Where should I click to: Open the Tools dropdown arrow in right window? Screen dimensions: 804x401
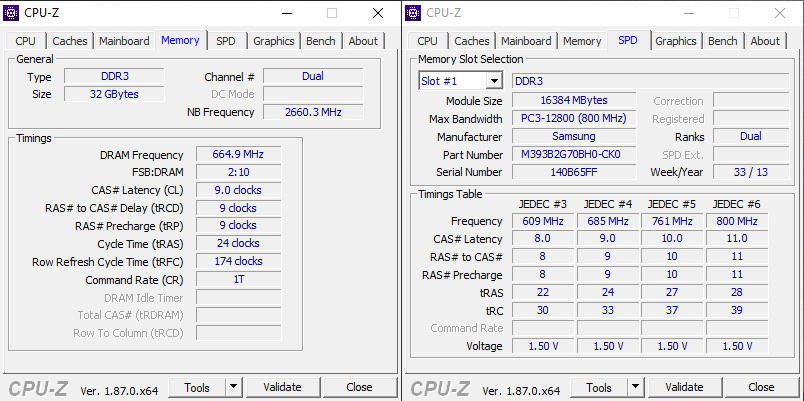pyautogui.click(x=635, y=387)
